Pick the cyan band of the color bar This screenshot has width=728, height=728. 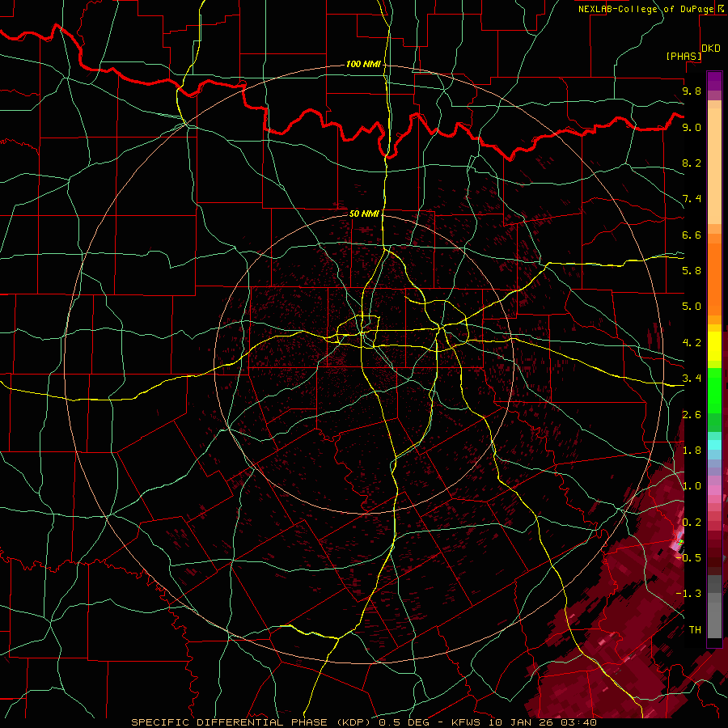point(714,445)
